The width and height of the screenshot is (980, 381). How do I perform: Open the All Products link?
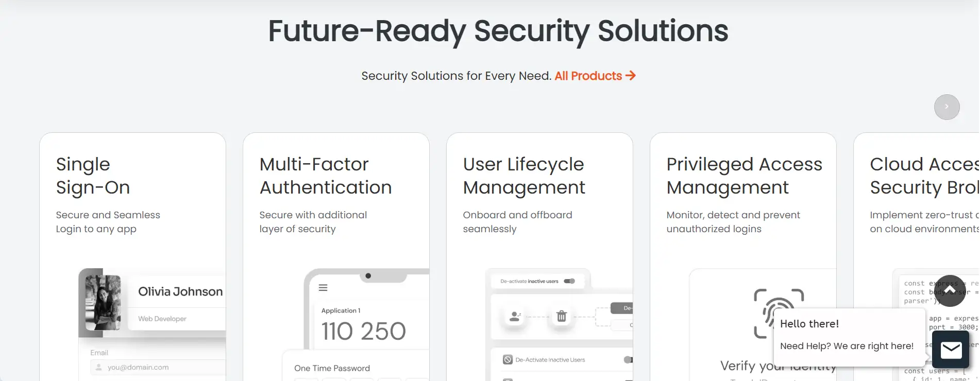click(x=588, y=76)
